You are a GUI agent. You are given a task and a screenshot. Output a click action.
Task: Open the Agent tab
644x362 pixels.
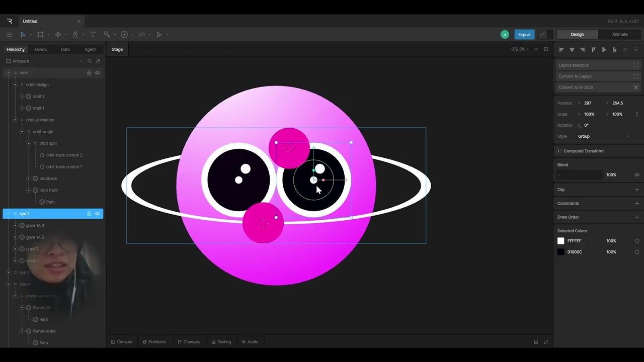tap(90, 49)
